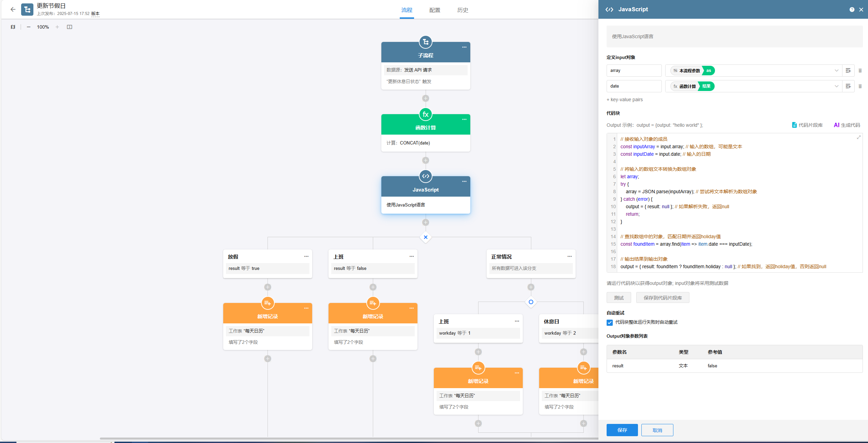The width and height of the screenshot is (868, 443).
Task: Expand the array value dropdown
Action: [836, 71]
